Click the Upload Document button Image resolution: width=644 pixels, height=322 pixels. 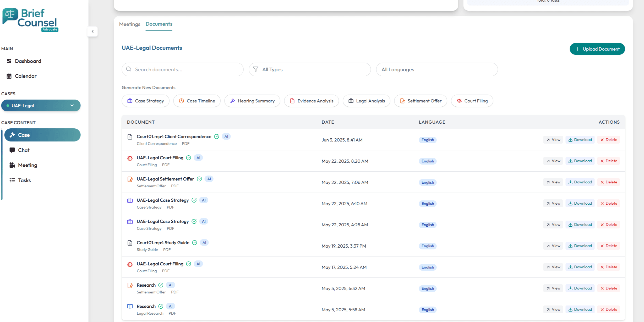(597, 49)
